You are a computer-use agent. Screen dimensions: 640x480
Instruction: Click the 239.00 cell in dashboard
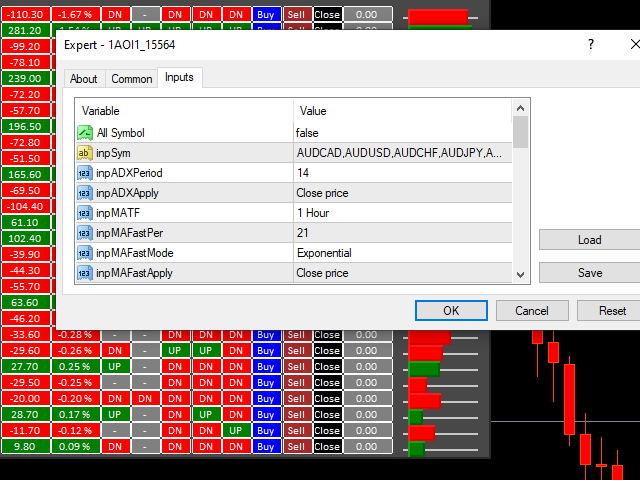25,78
